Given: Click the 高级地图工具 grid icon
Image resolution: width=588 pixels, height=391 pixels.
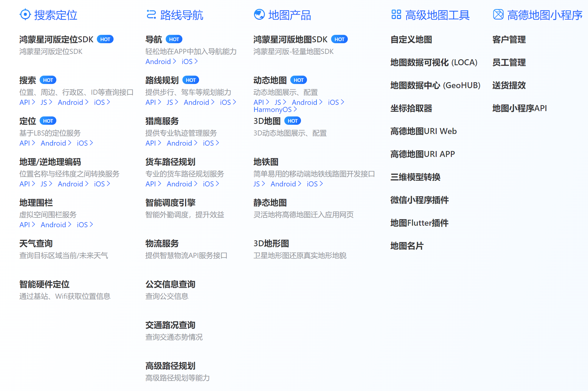Looking at the screenshot, I should coord(396,14).
